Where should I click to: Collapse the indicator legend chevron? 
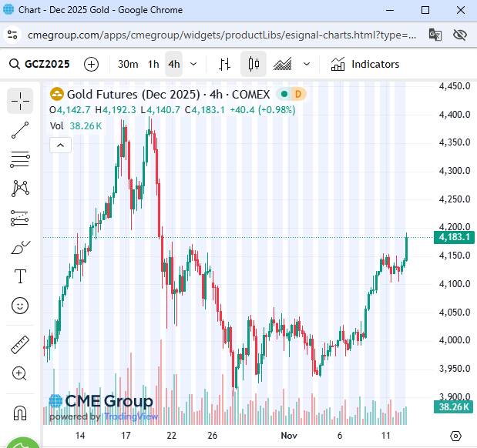[x=60, y=144]
